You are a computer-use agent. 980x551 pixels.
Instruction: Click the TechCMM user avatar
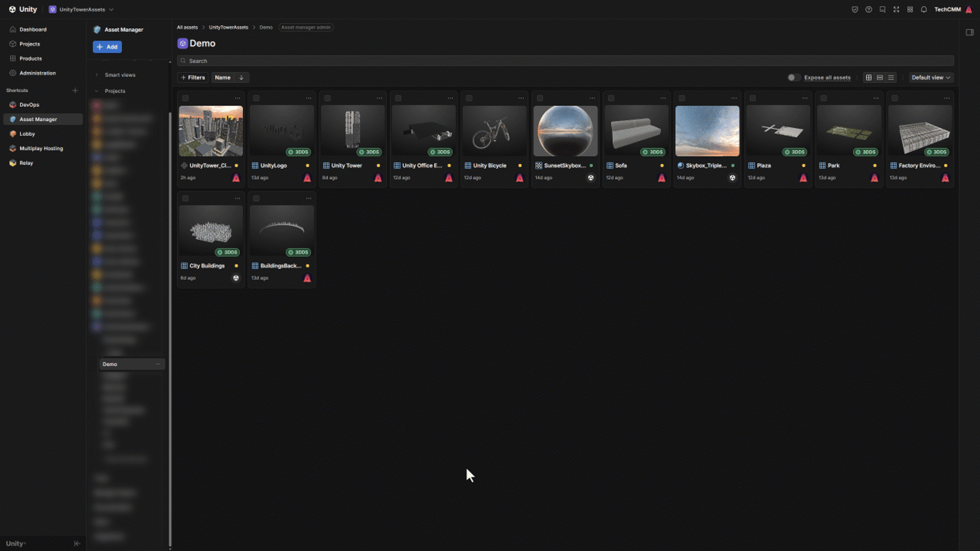(x=969, y=10)
